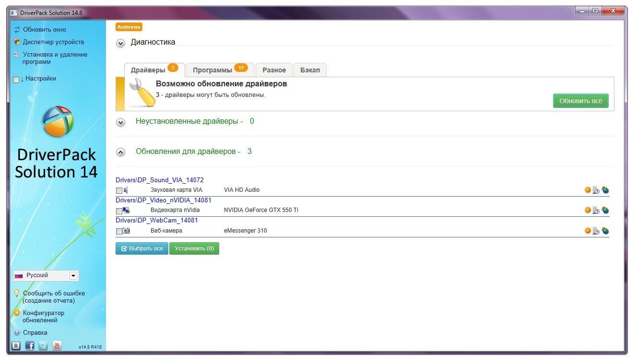636x364 pixels.
Task: Open the YouTube icon in the sidebar
Action: [57, 345]
